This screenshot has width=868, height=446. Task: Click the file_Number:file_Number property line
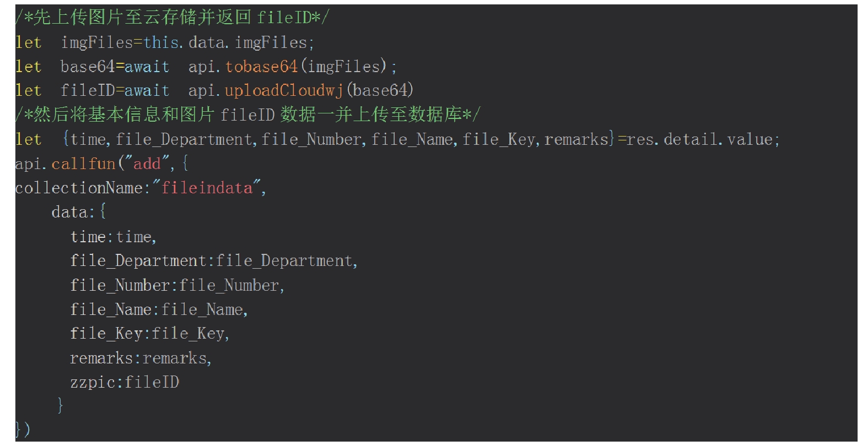coord(177,285)
